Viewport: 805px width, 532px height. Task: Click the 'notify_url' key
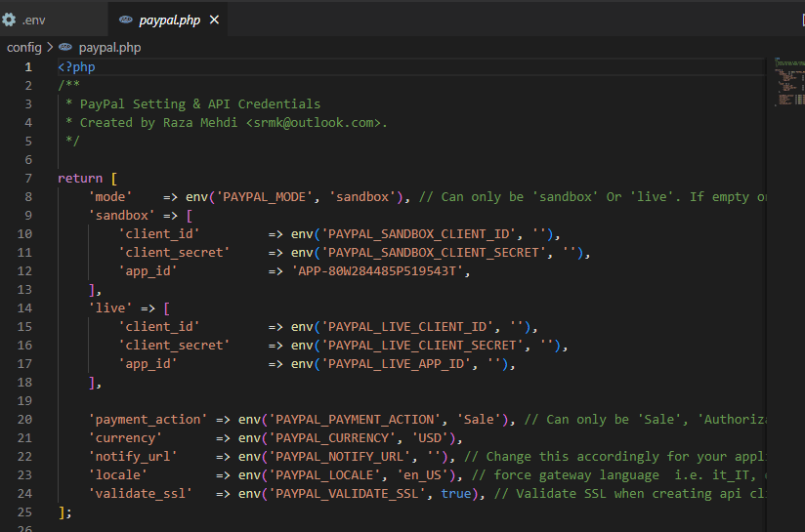[133, 457]
